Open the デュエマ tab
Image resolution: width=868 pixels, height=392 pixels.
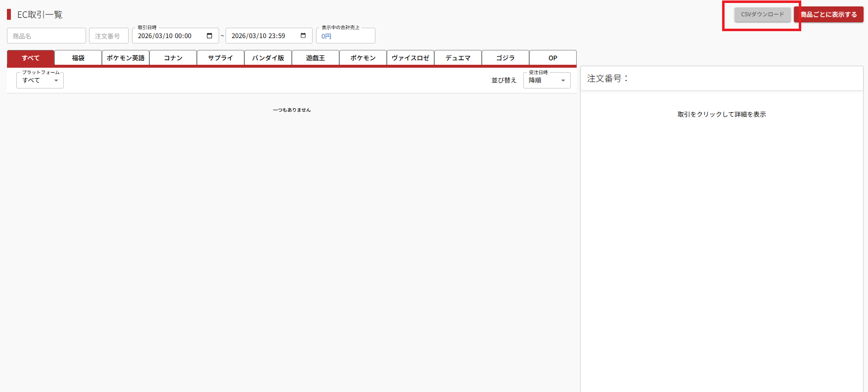[x=458, y=58]
